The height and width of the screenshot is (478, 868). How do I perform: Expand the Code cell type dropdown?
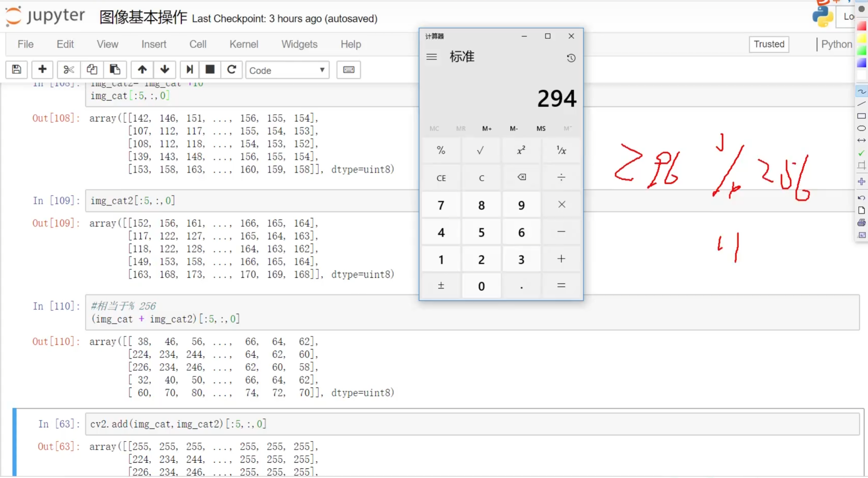coord(287,70)
